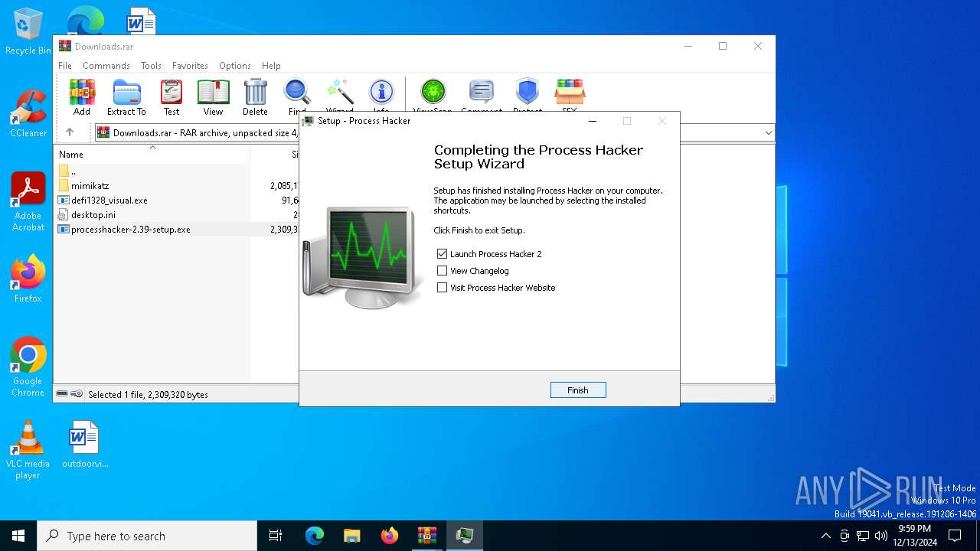Open the Favorites menu in WinRAR

190,66
